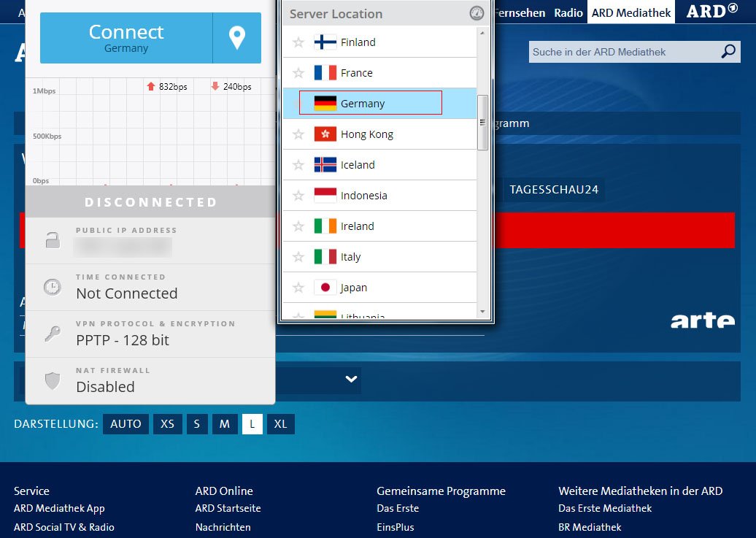Choose the Japan flag server
756x538 pixels.
(x=325, y=288)
